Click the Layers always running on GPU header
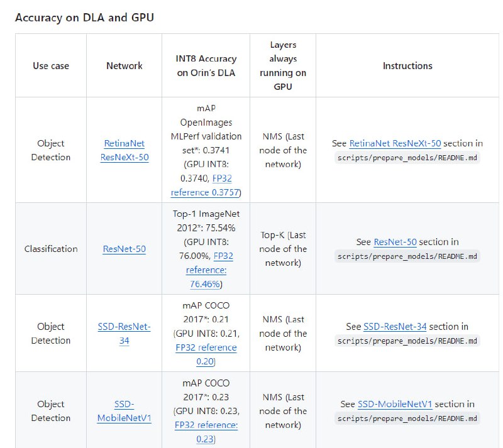Image resolution: width=503 pixels, height=448 pixels. click(x=282, y=65)
